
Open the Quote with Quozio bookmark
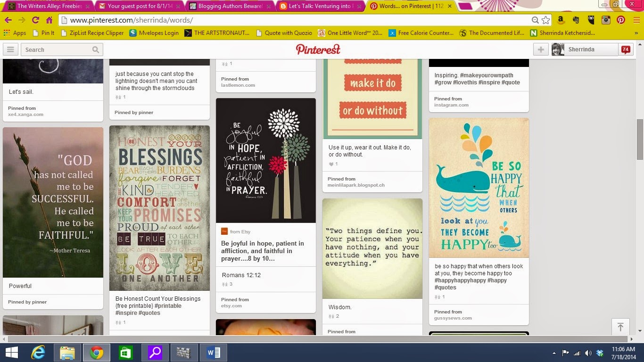tap(284, 33)
